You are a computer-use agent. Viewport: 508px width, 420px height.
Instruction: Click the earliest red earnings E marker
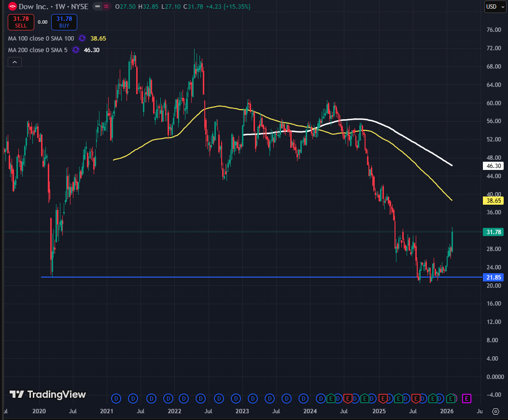pos(348,398)
